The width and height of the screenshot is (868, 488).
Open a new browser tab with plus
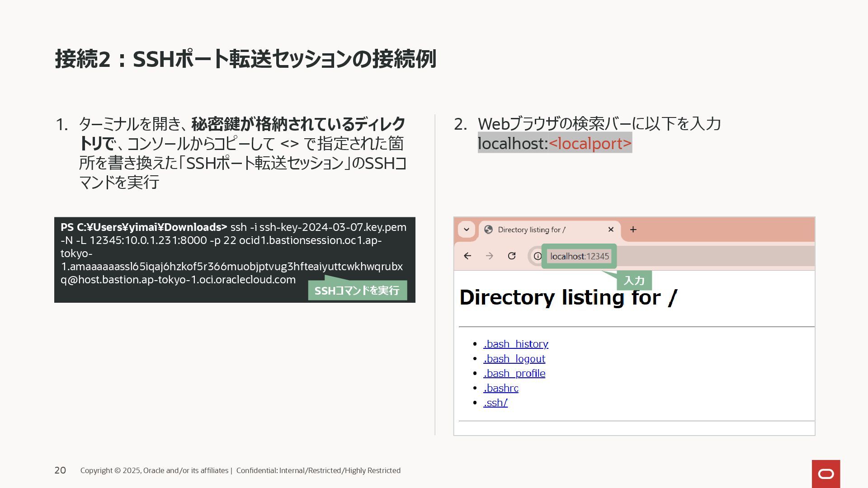tap(633, 230)
